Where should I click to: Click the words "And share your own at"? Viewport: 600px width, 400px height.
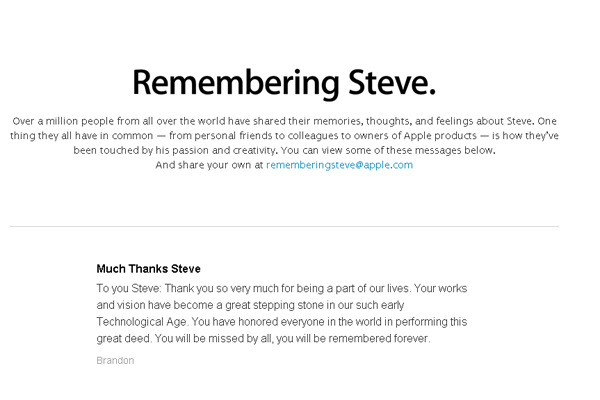tap(209, 165)
